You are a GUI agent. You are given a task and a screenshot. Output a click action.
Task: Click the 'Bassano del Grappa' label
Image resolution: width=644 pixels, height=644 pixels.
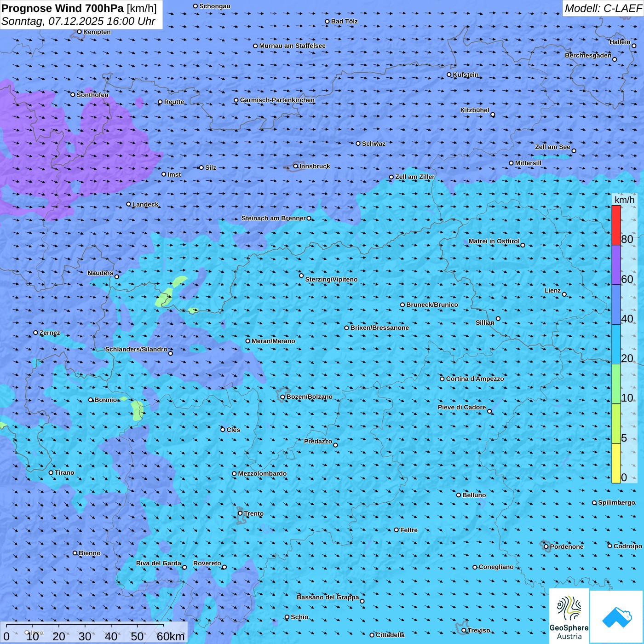(x=328, y=597)
